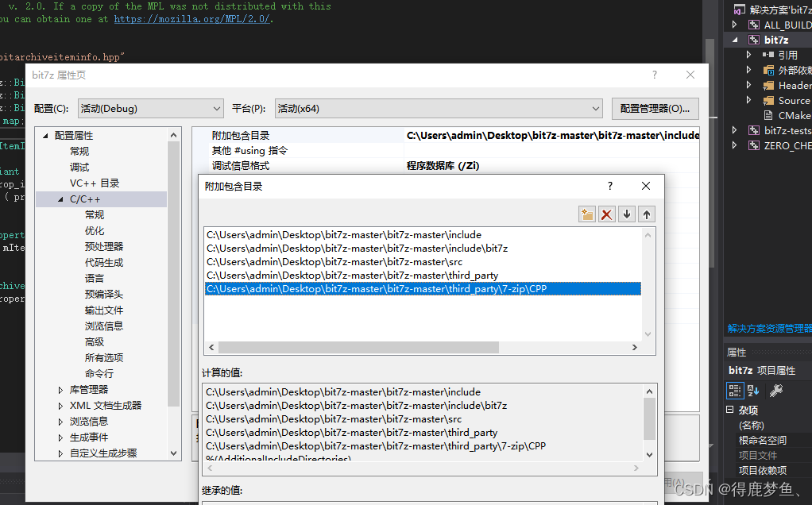Select ZERO_CHECK project icon
Image resolution: width=812 pixels, height=505 pixels.
754,145
